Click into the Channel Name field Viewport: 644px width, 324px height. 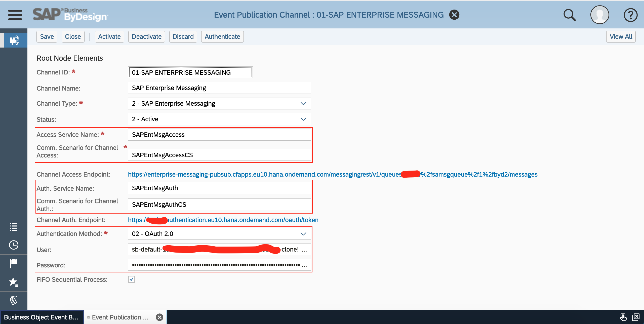(219, 88)
